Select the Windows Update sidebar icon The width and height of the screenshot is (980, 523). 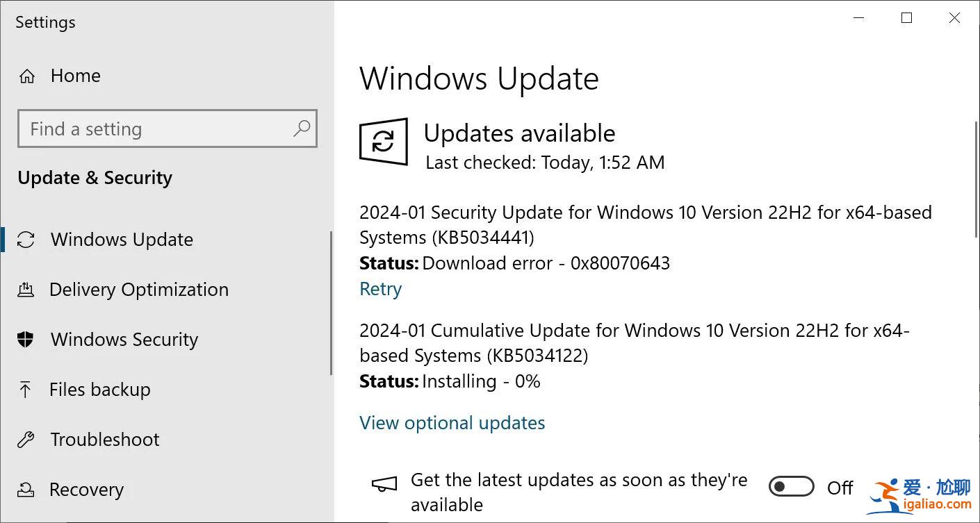[x=26, y=239]
